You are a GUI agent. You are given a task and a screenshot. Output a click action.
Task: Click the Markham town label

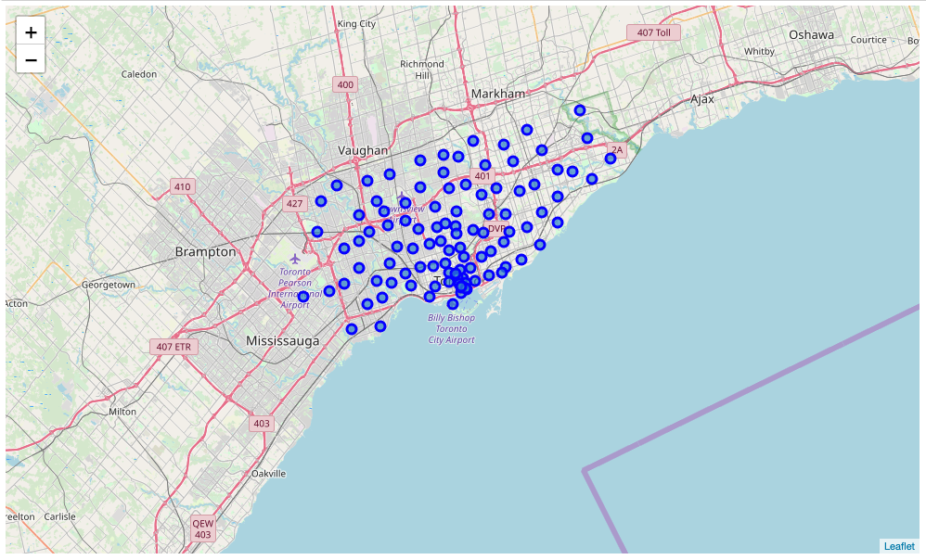pos(497,94)
